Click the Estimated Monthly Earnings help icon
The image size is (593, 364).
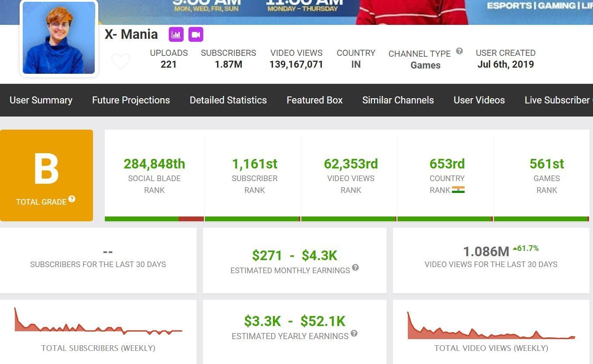[x=355, y=268]
